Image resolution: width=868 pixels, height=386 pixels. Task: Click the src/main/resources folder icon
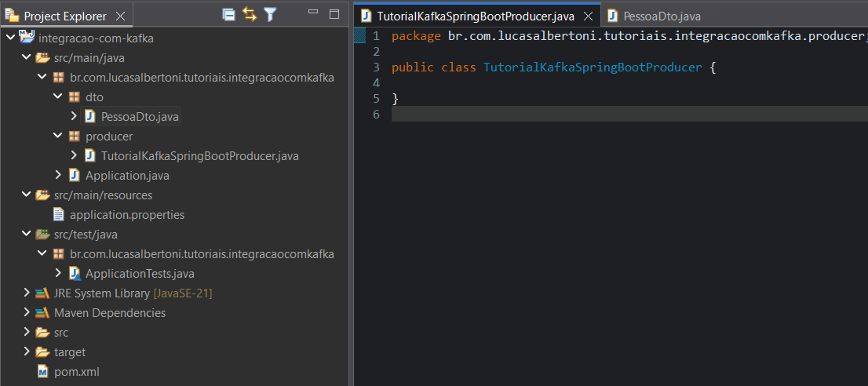(42, 195)
